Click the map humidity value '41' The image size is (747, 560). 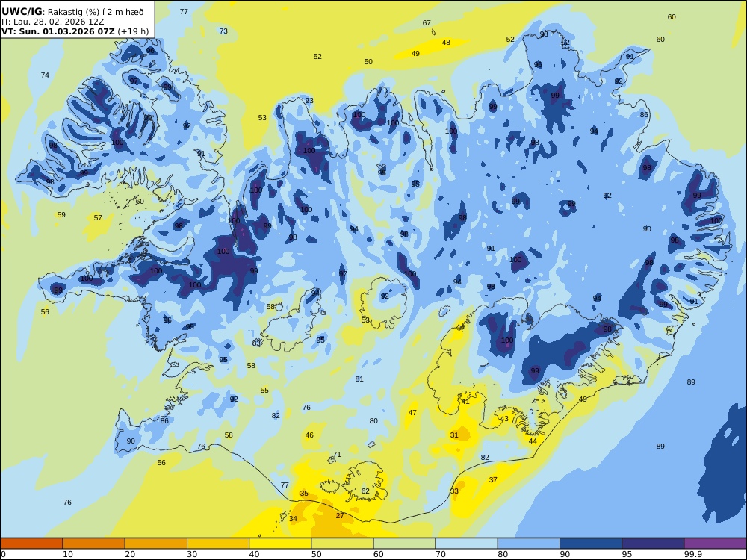tap(465, 402)
